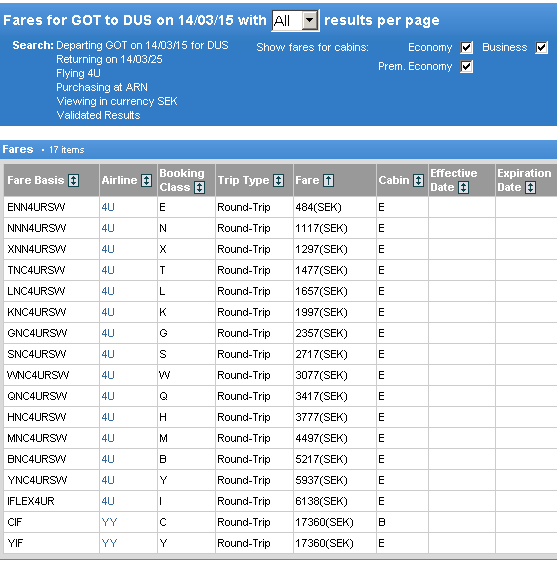Select fare basis SNC4URSW
Viewport: 557px width, 566px height.
(x=36, y=354)
